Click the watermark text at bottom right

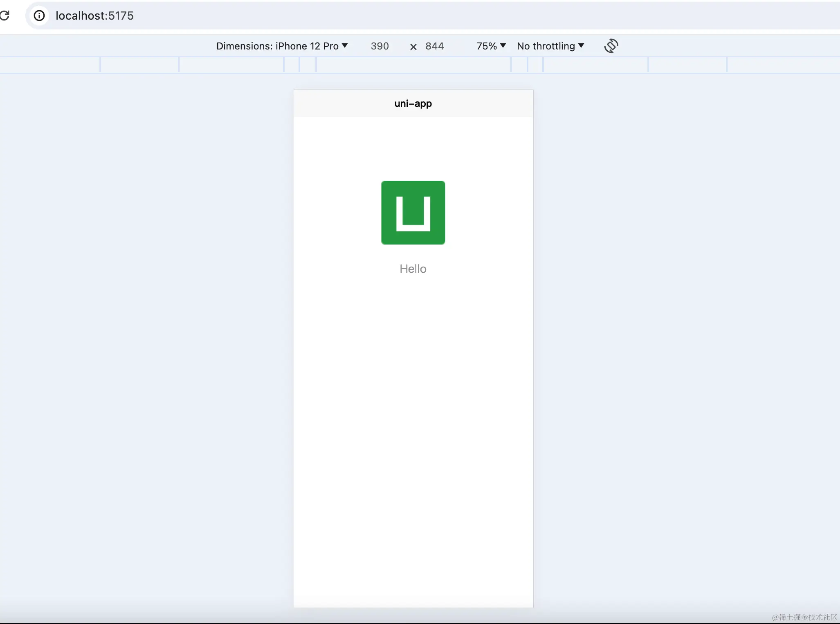804,617
